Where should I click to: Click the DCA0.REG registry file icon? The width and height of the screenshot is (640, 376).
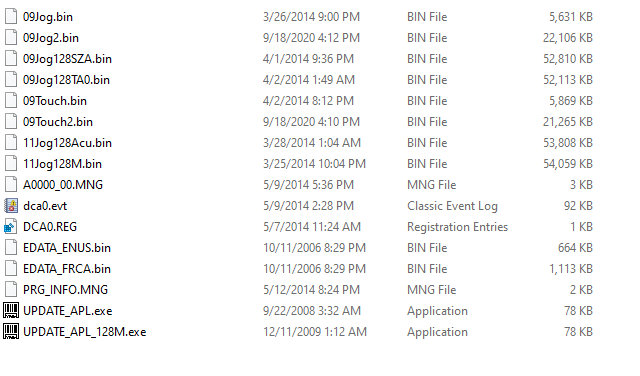coord(11,227)
